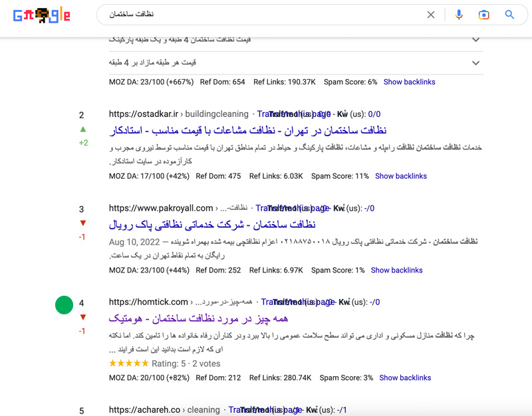Click the Kw (us) -/0 value on pakroyall.com
Image resolution: width=532 pixels, height=416 pixels.
(369, 208)
